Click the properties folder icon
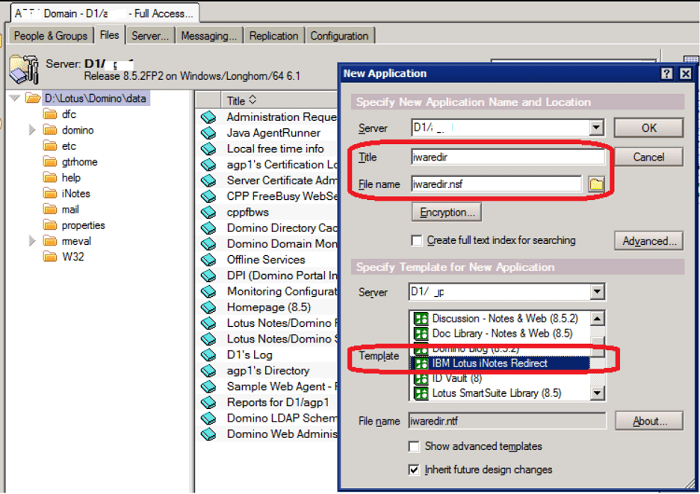This screenshot has width=700, height=494. point(50,225)
